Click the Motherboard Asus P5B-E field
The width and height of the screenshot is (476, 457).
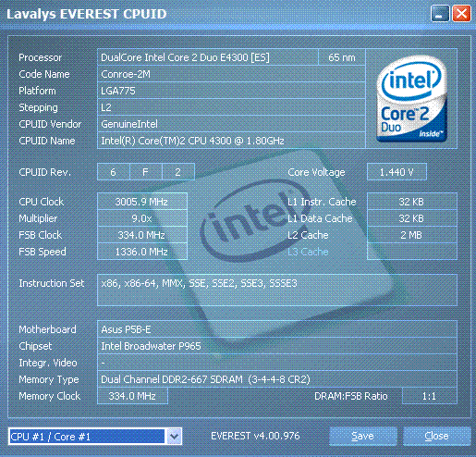click(x=277, y=329)
